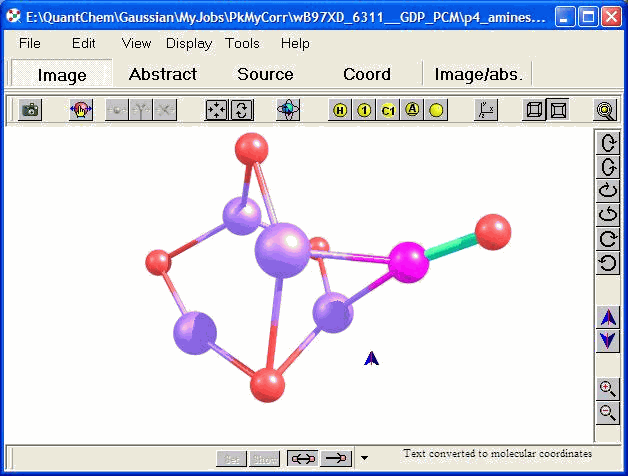Screen dimensions: 628x476
Task: Click the blue up arrow button
Action: pos(607,318)
